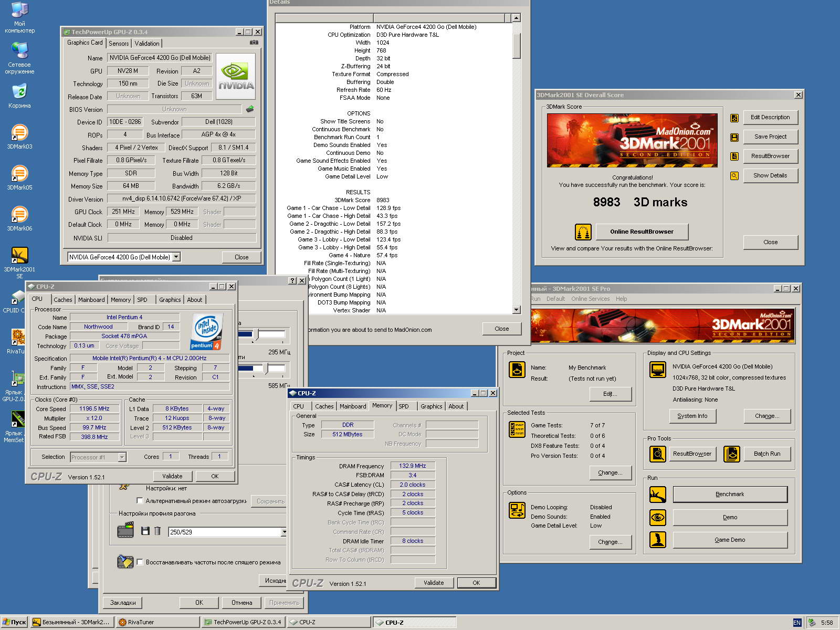This screenshot has height=630, width=840.
Task: Click the Game Demo joystick icon
Action: [658, 540]
